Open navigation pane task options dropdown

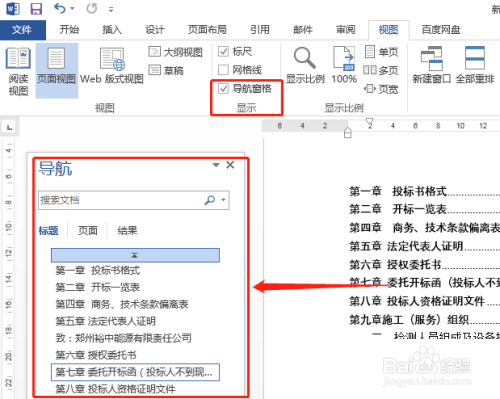click(x=216, y=165)
